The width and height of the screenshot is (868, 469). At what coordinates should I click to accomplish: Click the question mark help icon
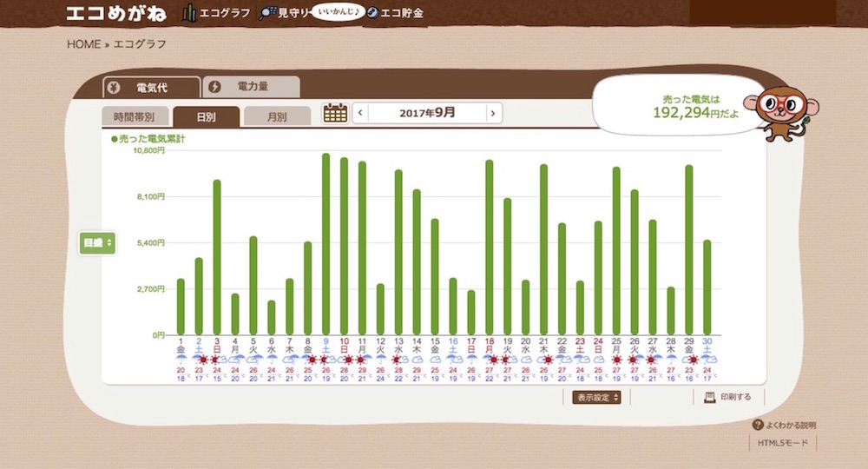(758, 425)
